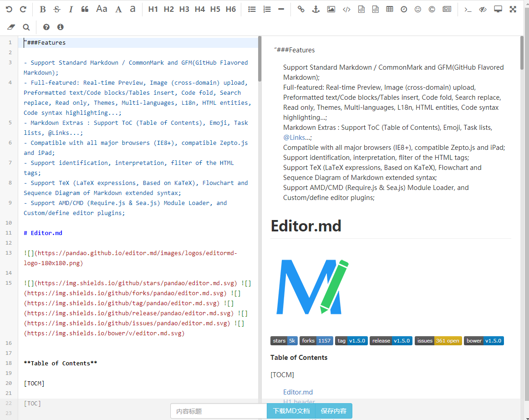Insert a block quote

point(85,9)
